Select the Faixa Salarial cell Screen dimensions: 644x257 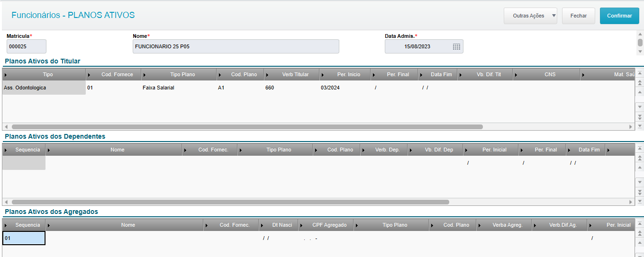(x=179, y=88)
